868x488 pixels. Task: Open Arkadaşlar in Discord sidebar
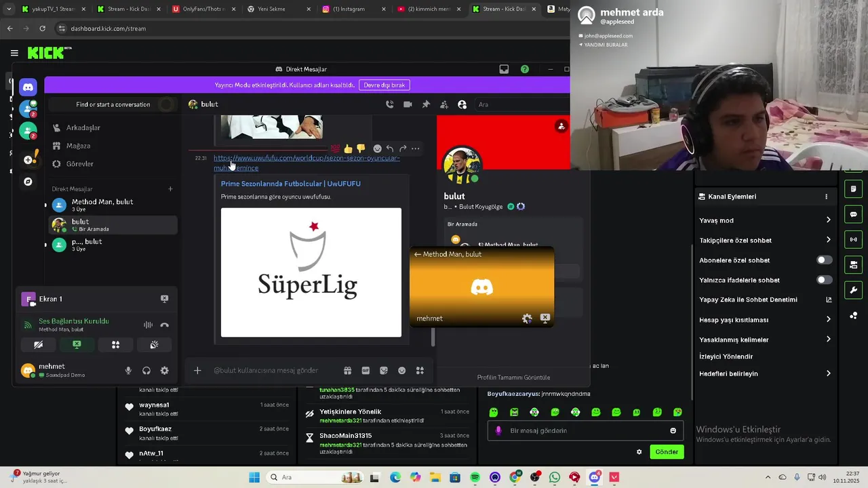(113, 127)
